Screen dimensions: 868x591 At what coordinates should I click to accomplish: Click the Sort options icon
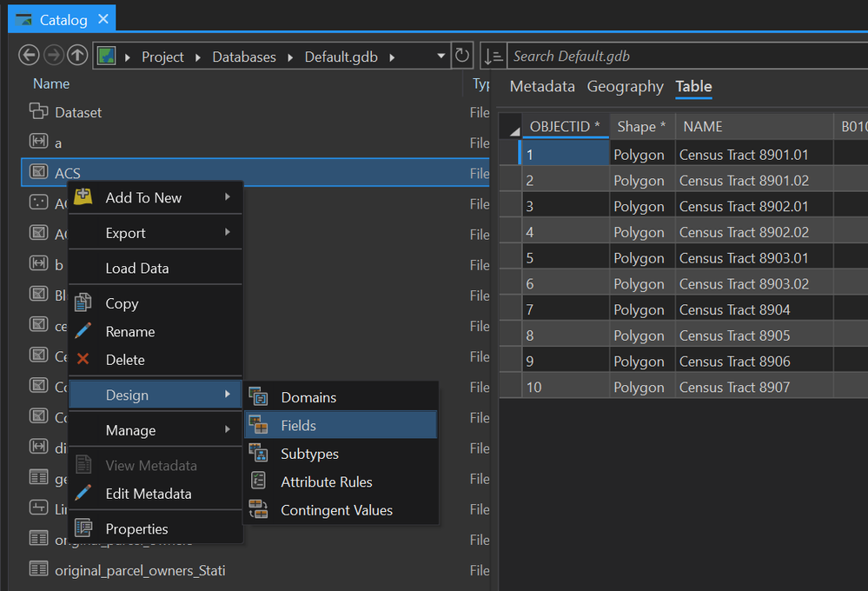(492, 56)
